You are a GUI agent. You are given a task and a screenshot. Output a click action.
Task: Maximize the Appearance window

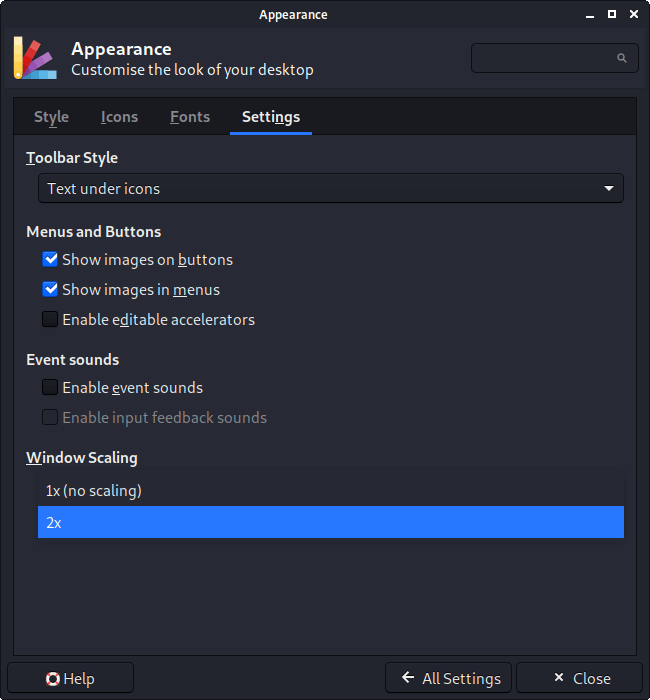pos(612,14)
